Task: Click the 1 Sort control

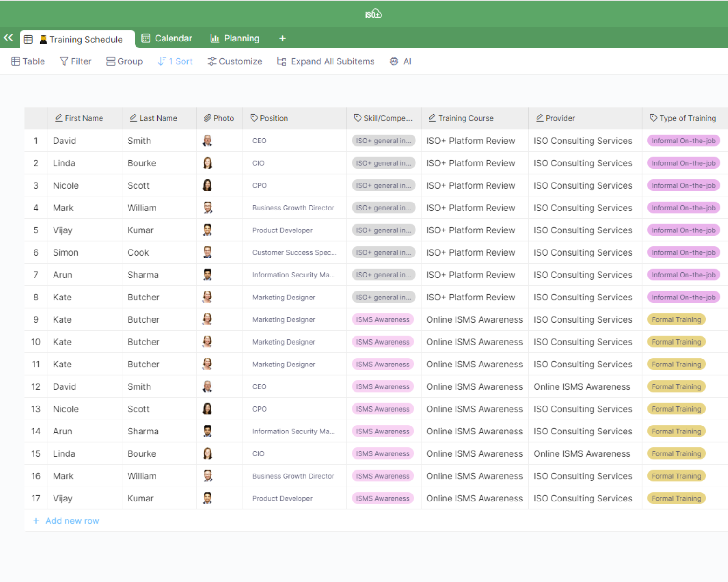Action: pyautogui.click(x=175, y=61)
